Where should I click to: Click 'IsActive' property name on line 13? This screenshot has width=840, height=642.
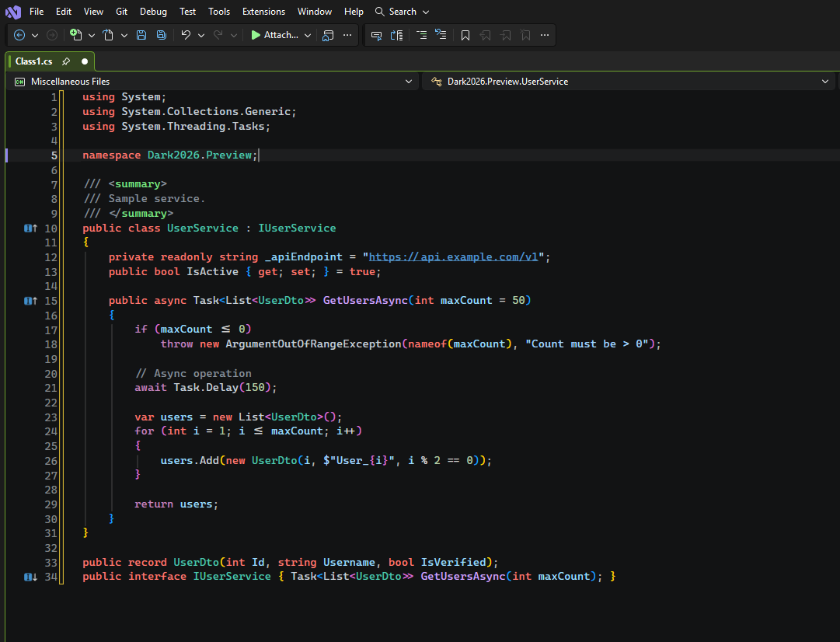tap(213, 272)
